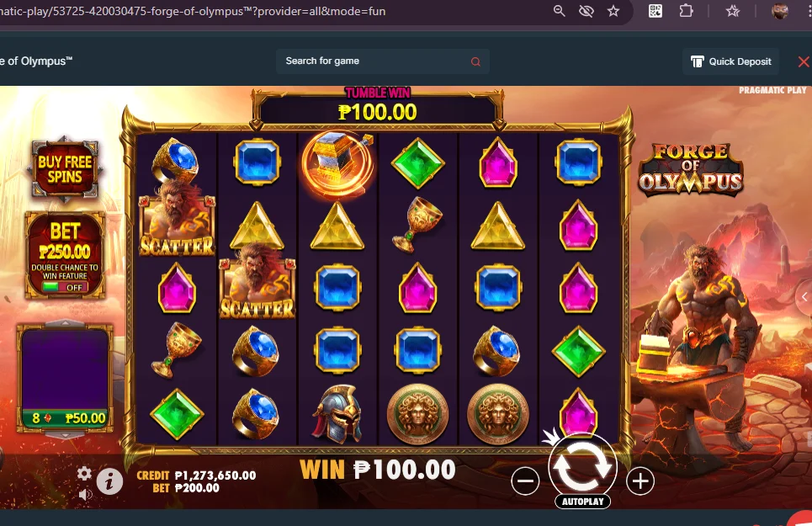Decrease the bet with the minus button
The width and height of the screenshot is (812, 526).
[525, 481]
